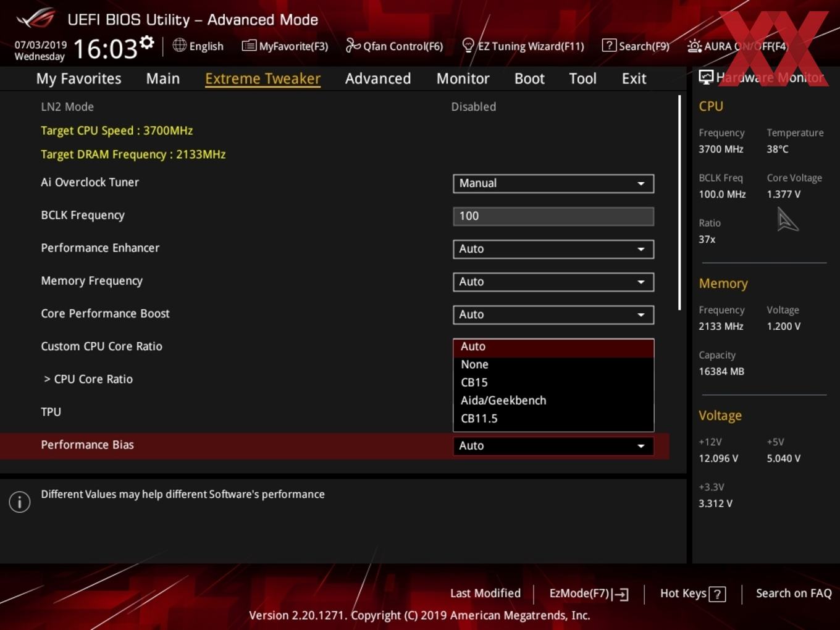
Task: Open Performance Bias dropdown
Action: [553, 446]
